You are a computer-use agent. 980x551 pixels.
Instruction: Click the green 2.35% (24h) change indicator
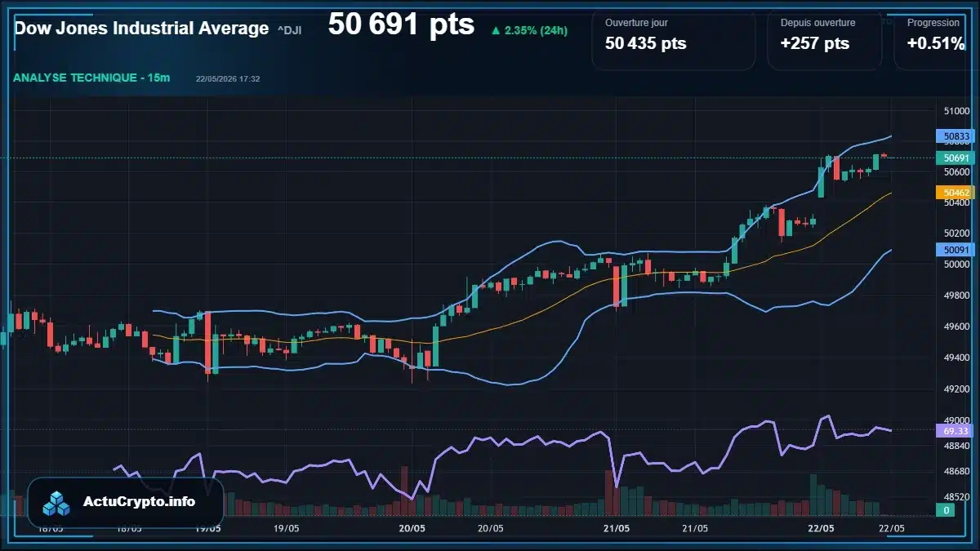click(x=529, y=30)
